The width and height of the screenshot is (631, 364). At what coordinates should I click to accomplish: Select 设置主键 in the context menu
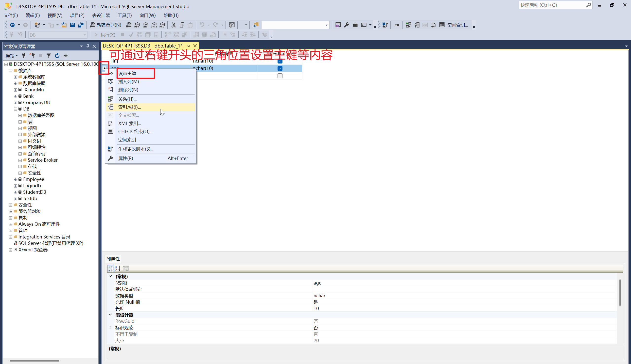coord(127,74)
